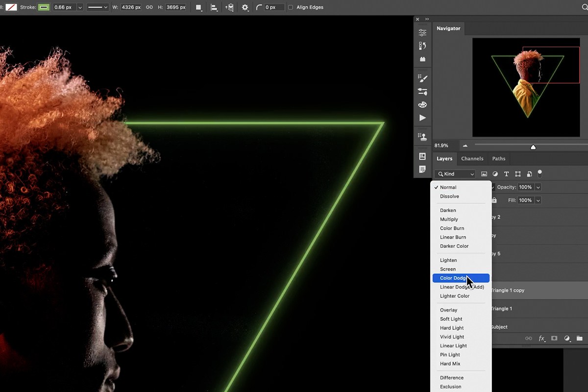Viewport: 588px width, 392px height.
Task: Open the Clone Source stamp panel icon
Action: (422, 137)
